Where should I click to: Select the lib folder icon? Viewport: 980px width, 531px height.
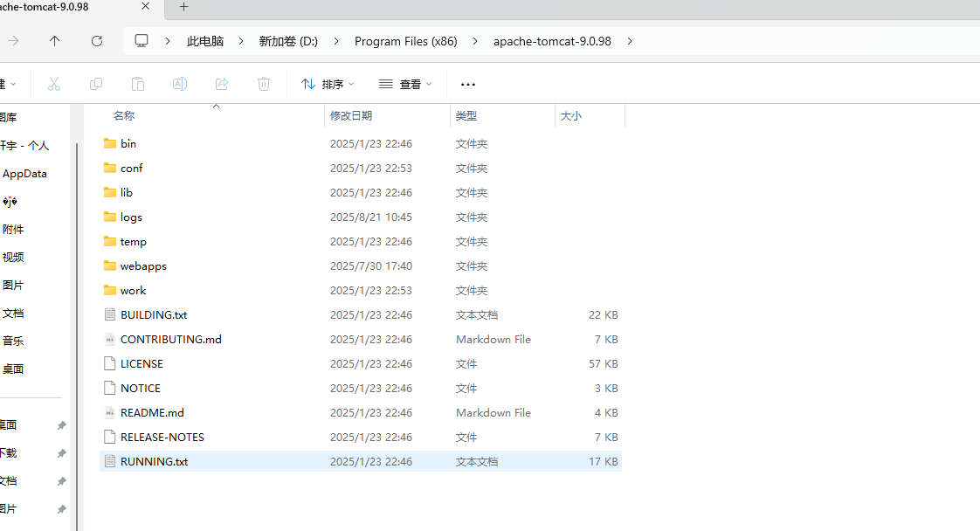tap(110, 192)
